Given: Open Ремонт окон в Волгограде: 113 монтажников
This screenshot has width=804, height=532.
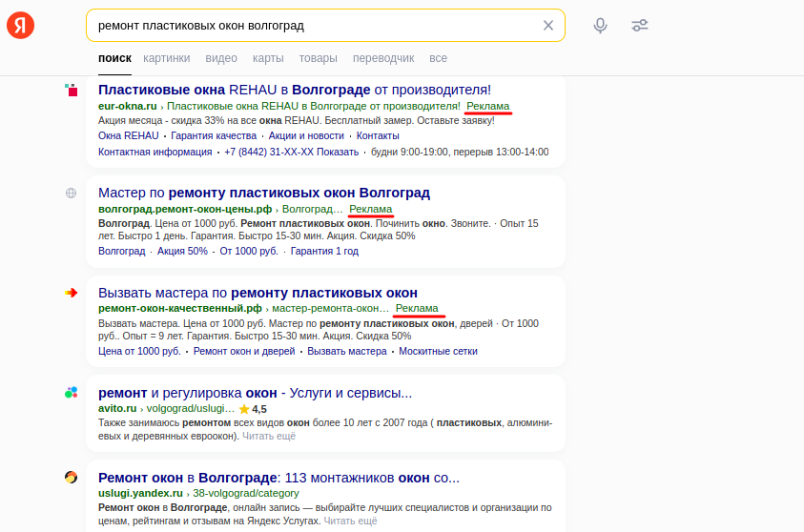Looking at the screenshot, I should (278, 478).
